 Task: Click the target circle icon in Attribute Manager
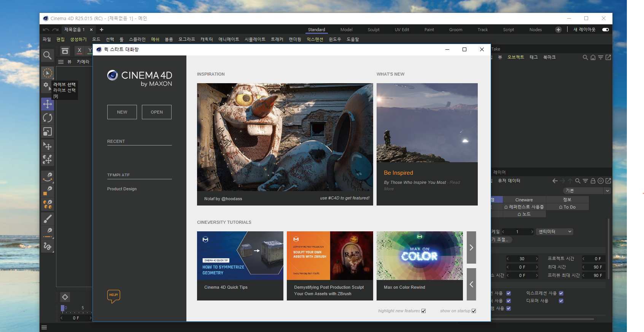(600, 181)
